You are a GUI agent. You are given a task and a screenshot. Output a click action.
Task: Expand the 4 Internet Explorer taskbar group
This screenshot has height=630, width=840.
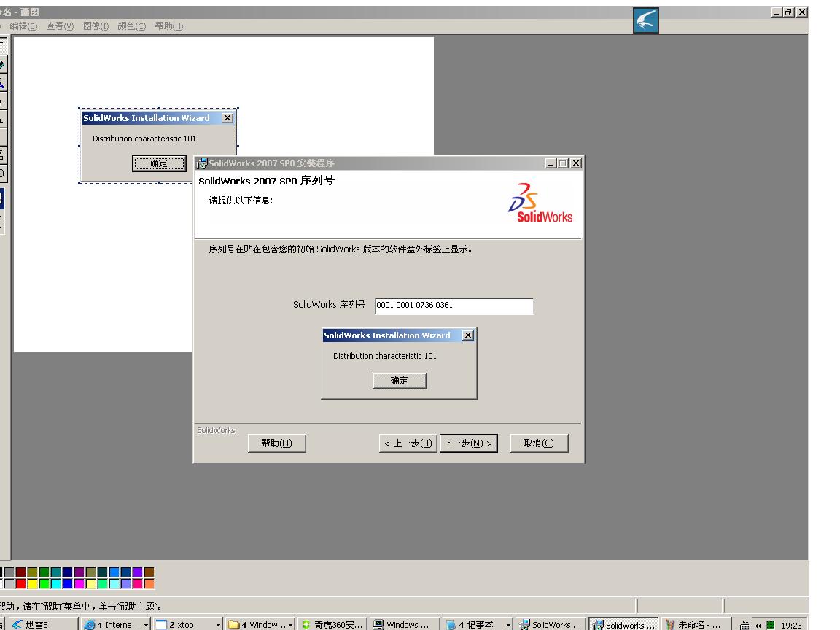pyautogui.click(x=116, y=624)
